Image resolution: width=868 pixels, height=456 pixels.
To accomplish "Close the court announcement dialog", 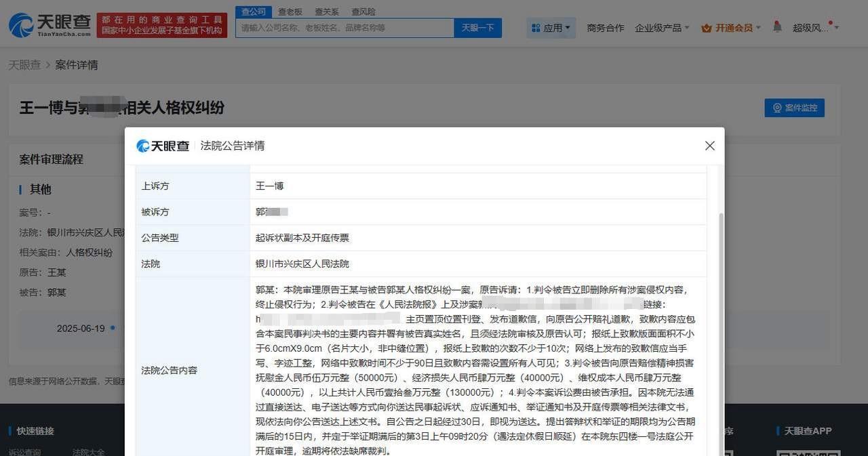I will (709, 146).
